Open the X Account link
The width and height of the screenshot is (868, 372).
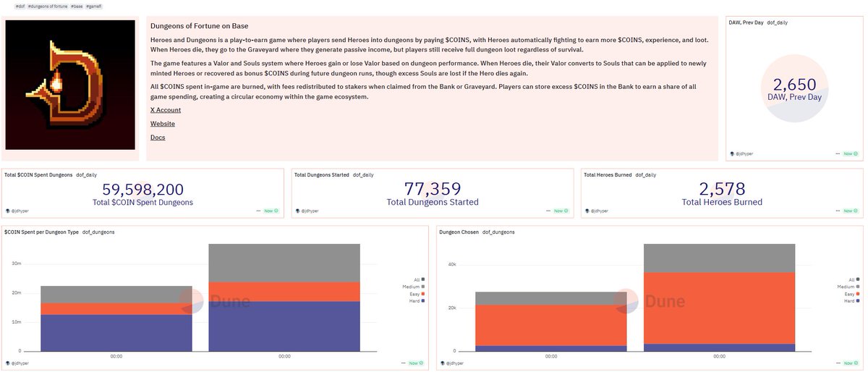pyautogui.click(x=166, y=110)
